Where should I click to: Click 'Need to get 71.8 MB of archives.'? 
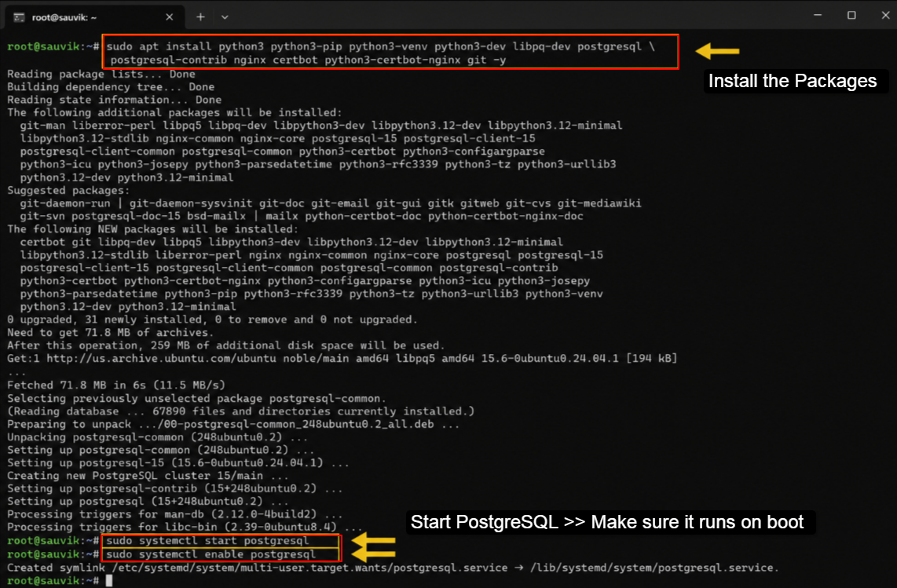(x=111, y=332)
